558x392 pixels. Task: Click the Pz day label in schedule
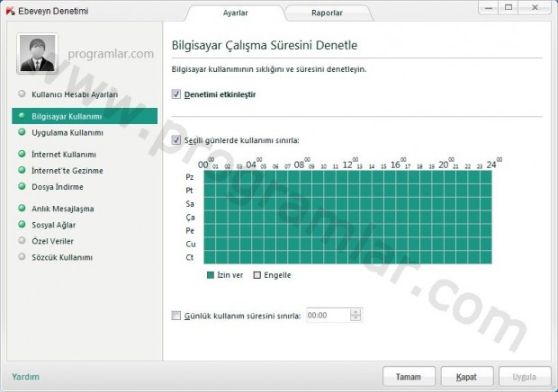[190, 177]
